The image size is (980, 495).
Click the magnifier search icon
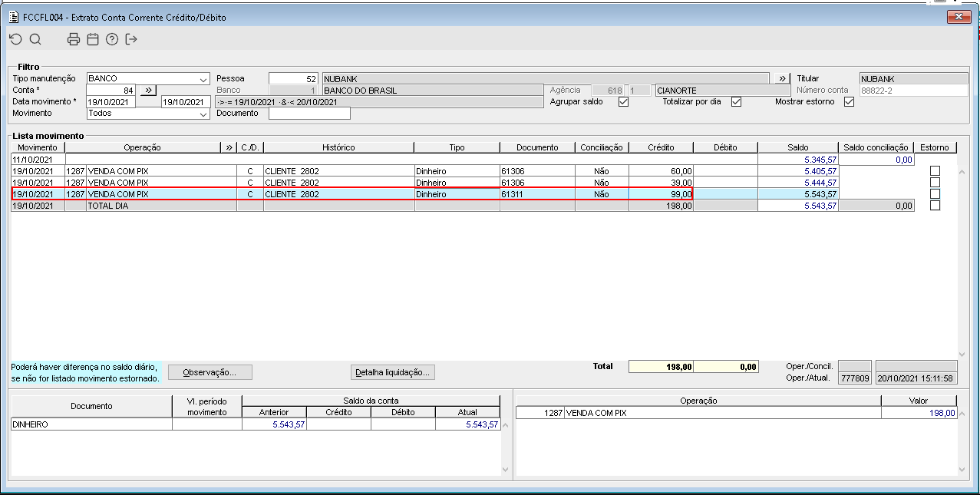pos(35,39)
